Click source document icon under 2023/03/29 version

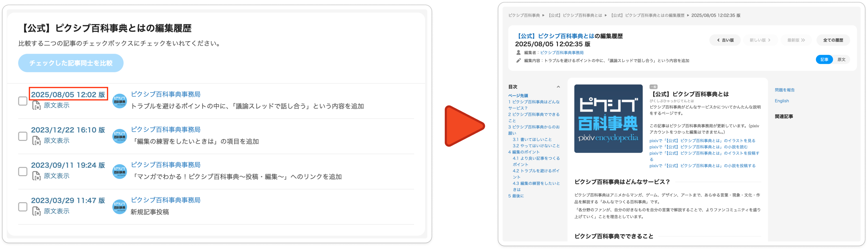point(36,211)
